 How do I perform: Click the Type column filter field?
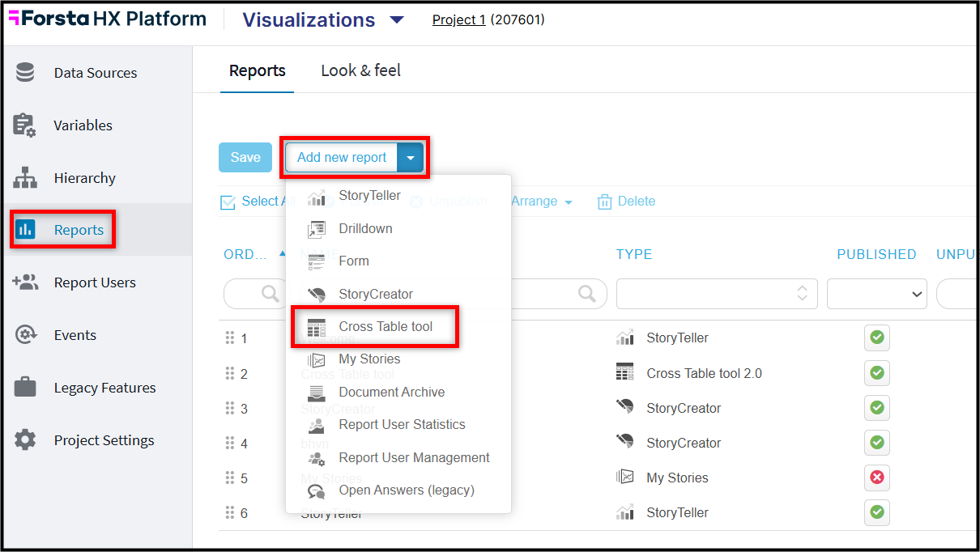coord(717,294)
